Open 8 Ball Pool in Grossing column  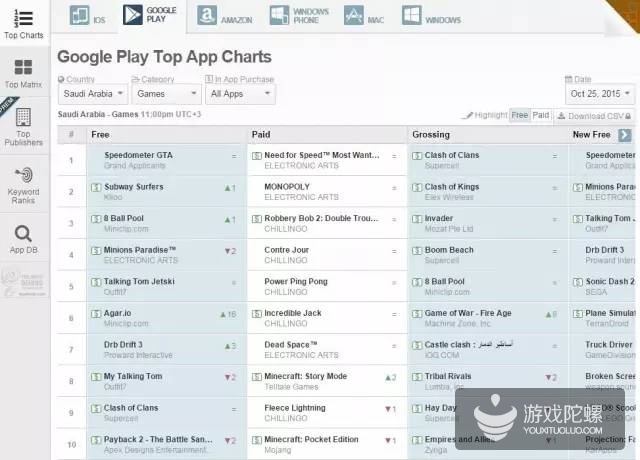pos(444,281)
